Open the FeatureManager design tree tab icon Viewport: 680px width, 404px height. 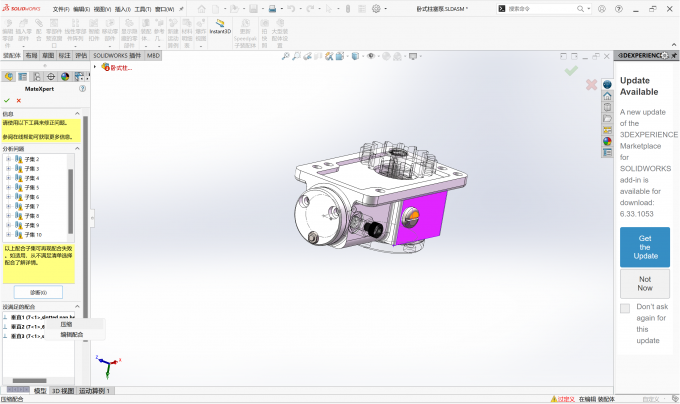[x=8, y=77]
